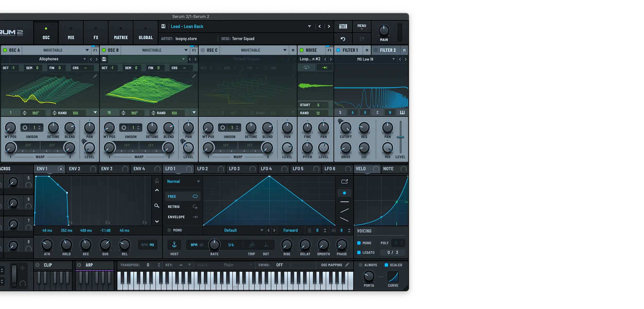Screen dimensions: 644x309
Task: Click the filter keytrack piano icon
Action: [x=402, y=113]
